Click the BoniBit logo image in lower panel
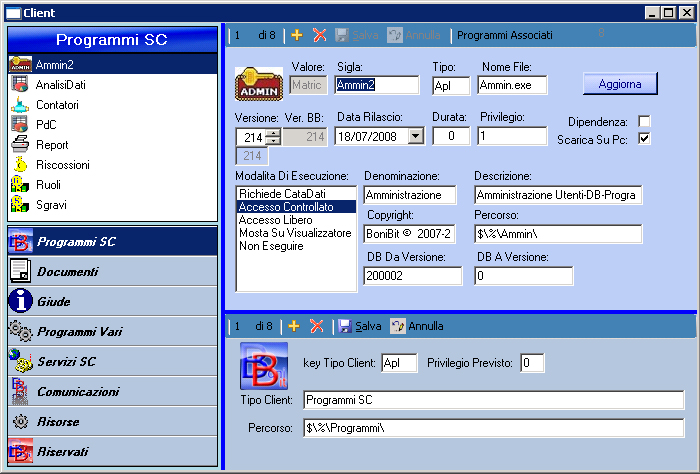The height and width of the screenshot is (474, 700). click(264, 366)
